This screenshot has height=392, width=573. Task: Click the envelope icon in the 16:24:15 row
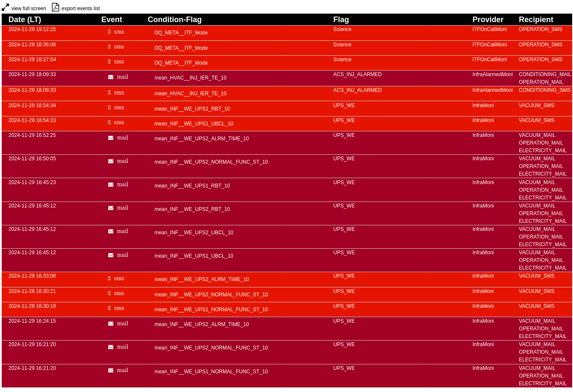click(111, 324)
